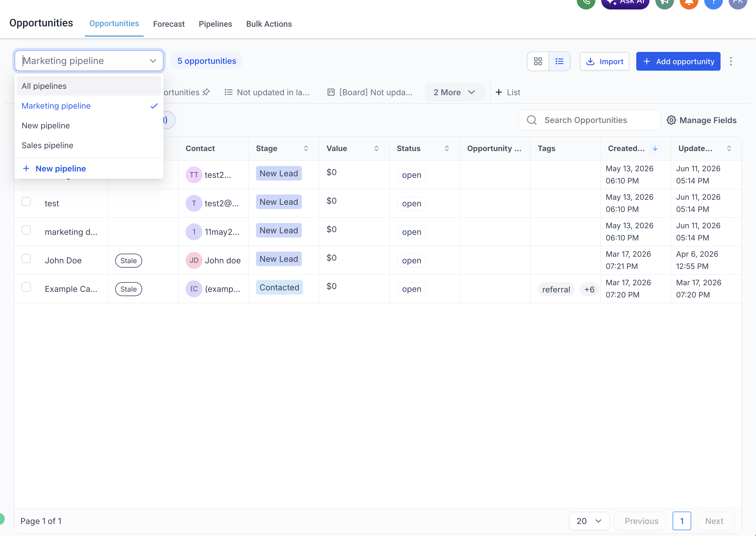This screenshot has height=536, width=756.
Task: Go to page 1 button
Action: click(682, 521)
